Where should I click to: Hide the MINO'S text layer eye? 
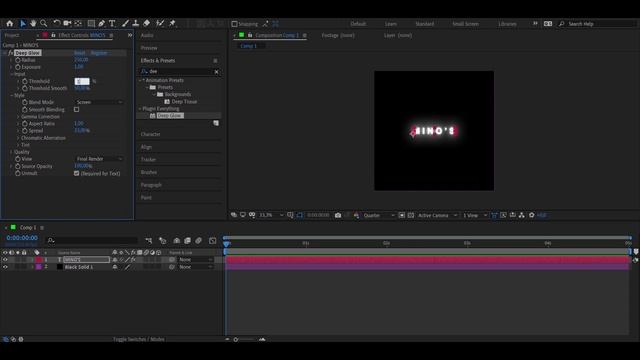coord(5,260)
